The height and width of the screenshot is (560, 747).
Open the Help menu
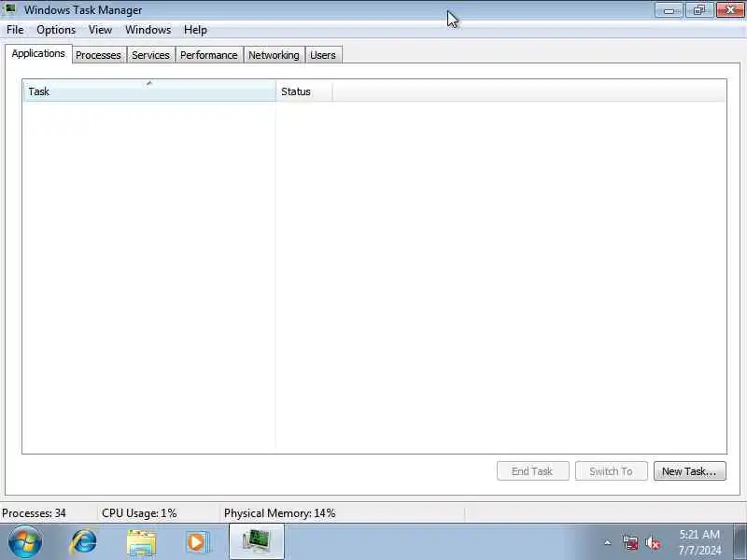(195, 30)
